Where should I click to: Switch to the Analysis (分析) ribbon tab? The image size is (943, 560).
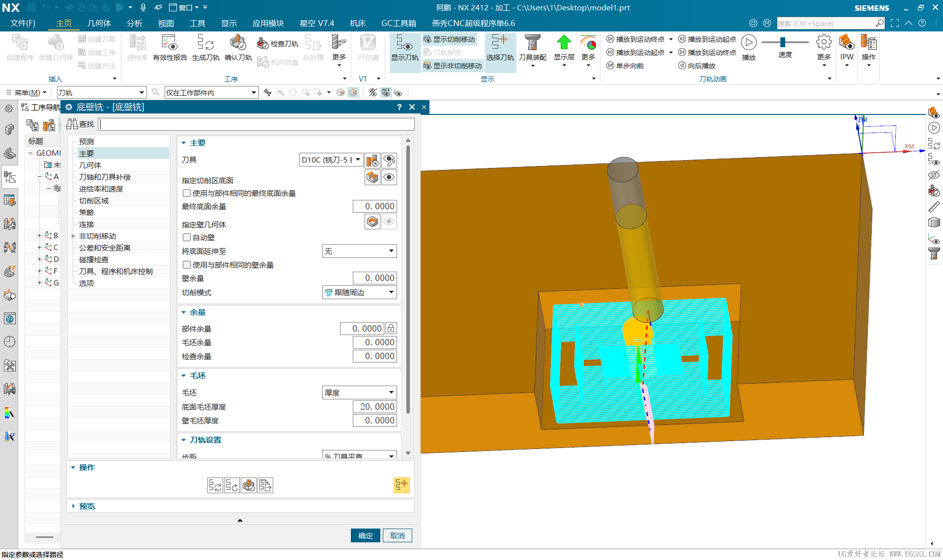134,23
